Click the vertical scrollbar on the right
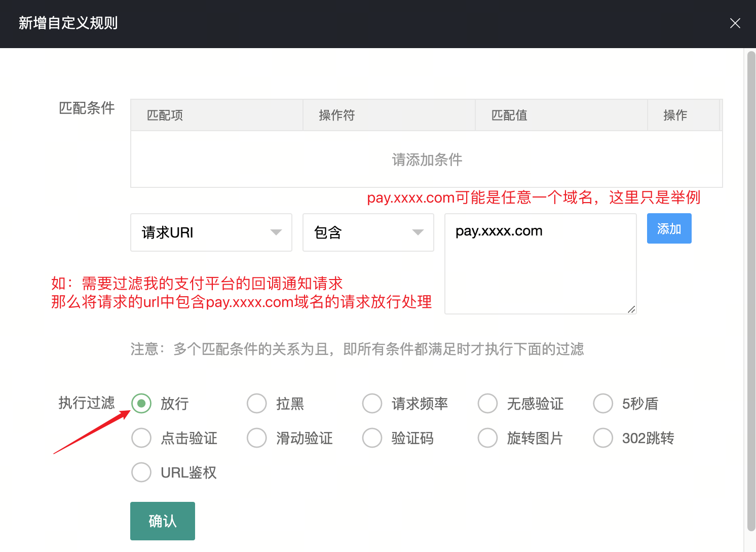The width and height of the screenshot is (756, 552). tap(751, 289)
